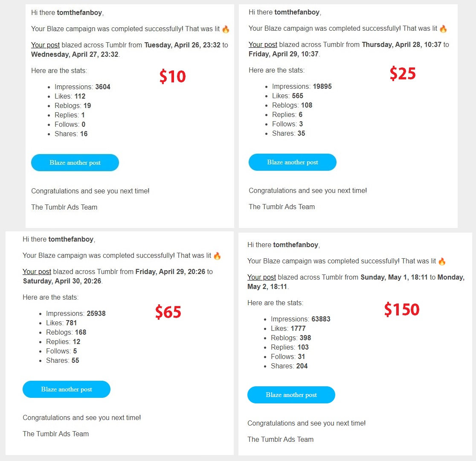Select the fire emoji in the April 29 20:26 email

point(217,256)
